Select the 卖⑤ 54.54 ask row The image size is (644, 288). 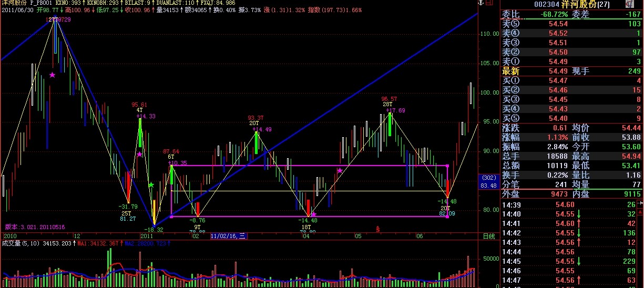click(x=571, y=24)
